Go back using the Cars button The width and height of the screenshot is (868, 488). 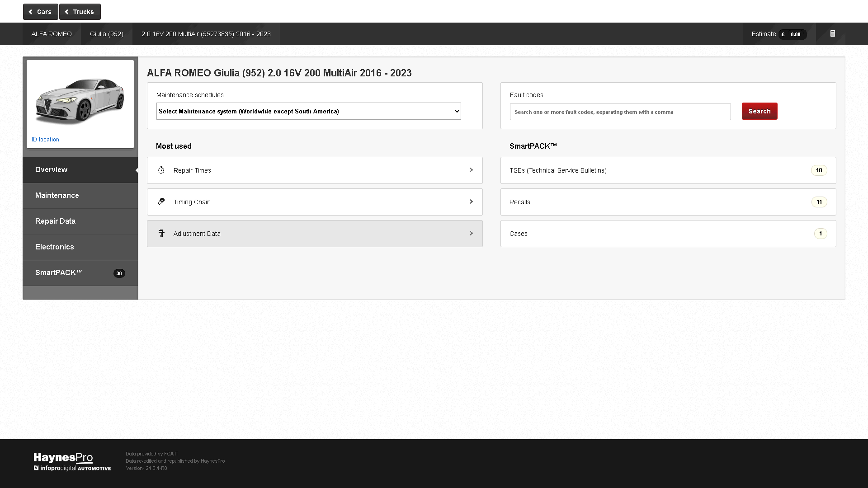[x=40, y=12]
